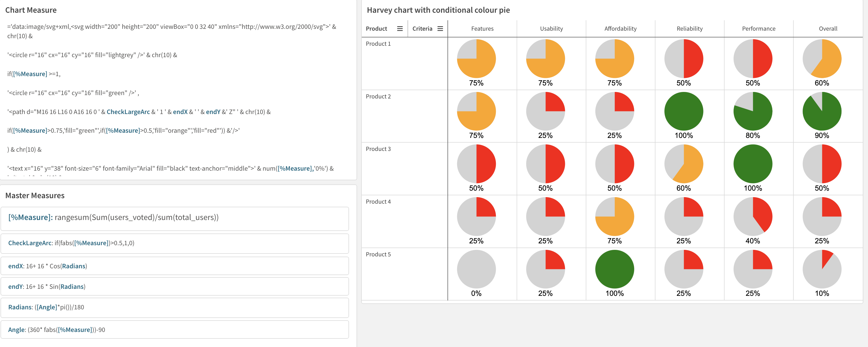The height and width of the screenshot is (347, 868).
Task: Click the orange Features pie for Product 1
Action: (476, 58)
